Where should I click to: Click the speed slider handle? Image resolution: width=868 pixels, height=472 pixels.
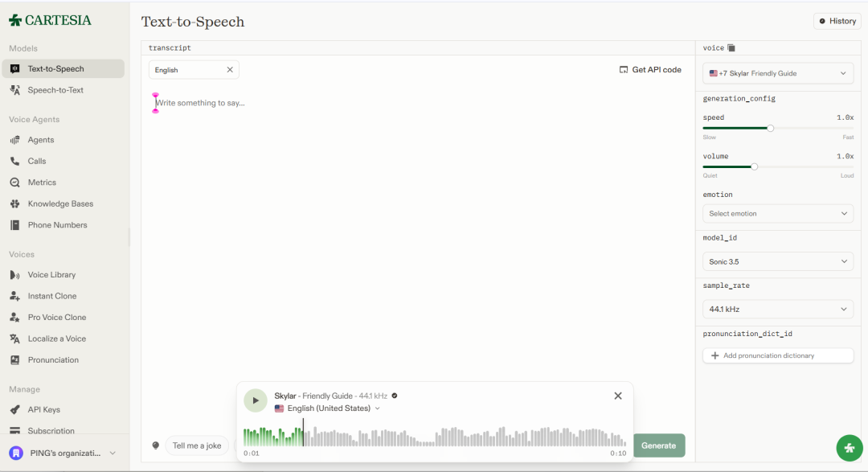[770, 128]
